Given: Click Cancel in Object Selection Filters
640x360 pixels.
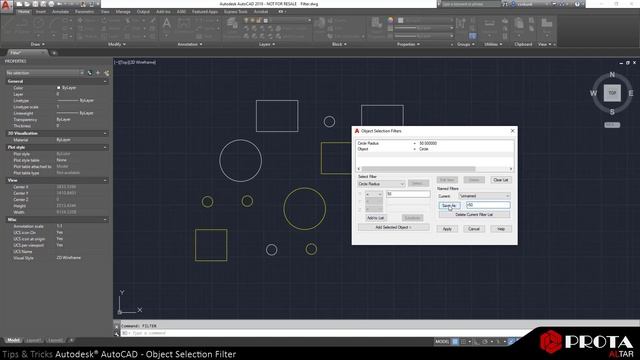Looking at the screenshot, I should (x=474, y=229).
